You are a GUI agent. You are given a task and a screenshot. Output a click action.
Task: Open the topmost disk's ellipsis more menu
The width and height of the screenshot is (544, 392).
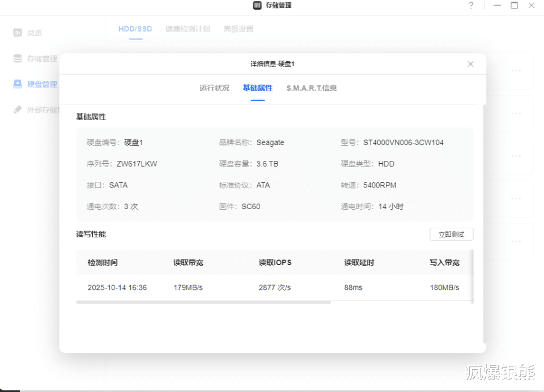coord(516,71)
